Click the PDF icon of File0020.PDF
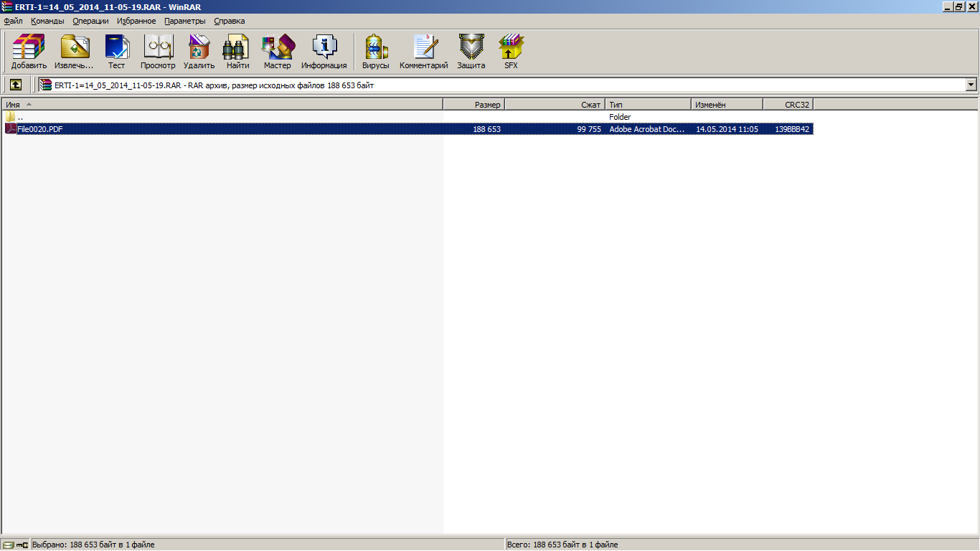Screen dimensions: 980x551 [x=11, y=129]
